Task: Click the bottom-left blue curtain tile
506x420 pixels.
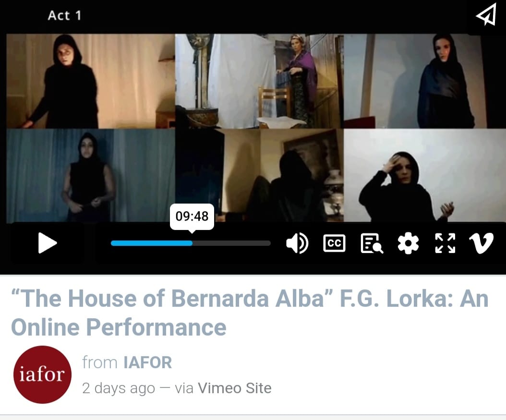Action: tap(91, 175)
